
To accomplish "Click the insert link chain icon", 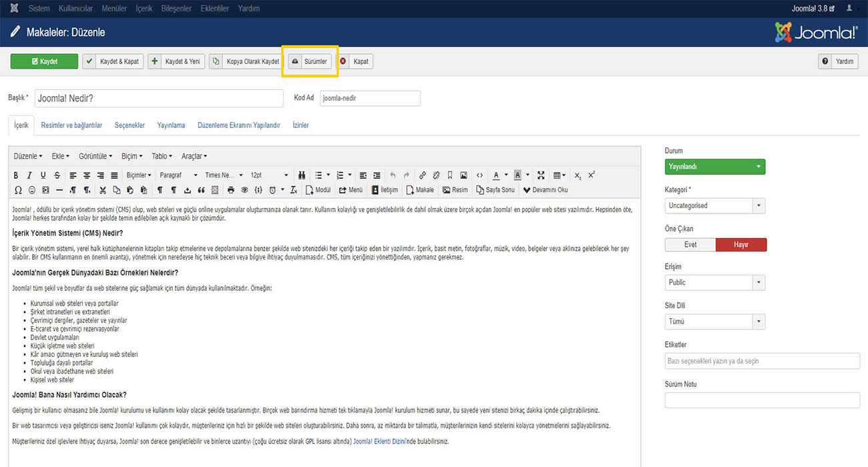I will (423, 175).
